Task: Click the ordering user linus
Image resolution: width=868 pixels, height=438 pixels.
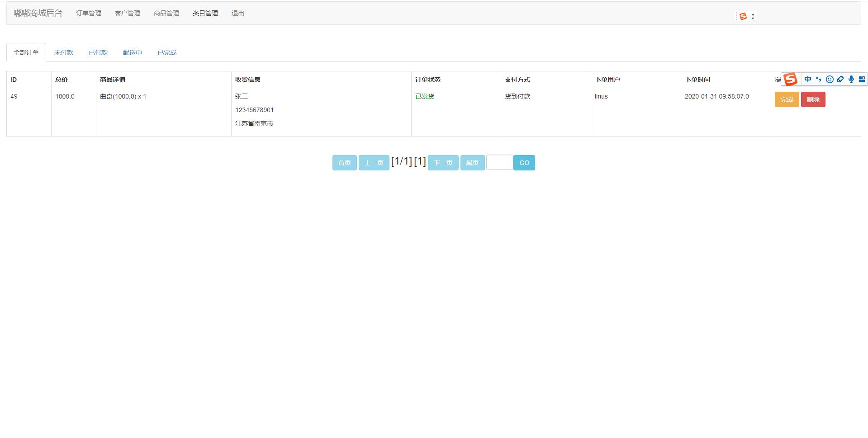Action: (601, 96)
